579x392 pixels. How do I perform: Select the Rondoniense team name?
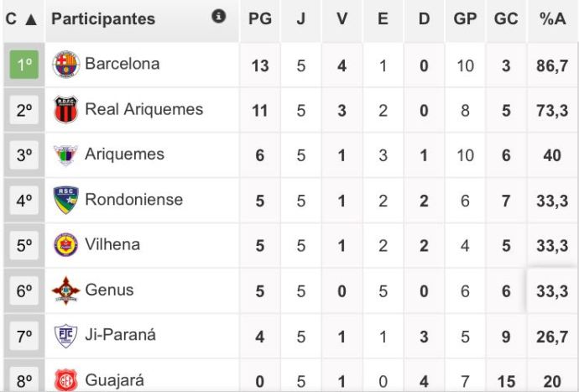(x=133, y=200)
